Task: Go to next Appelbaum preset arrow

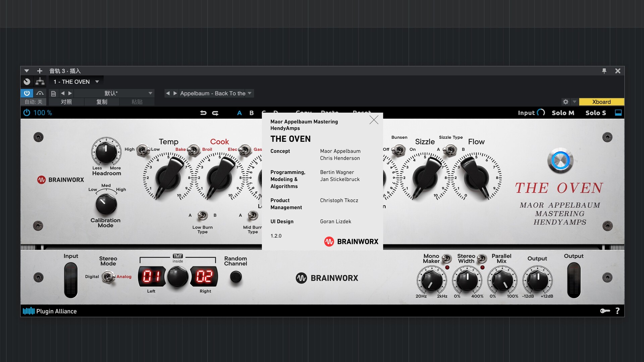Action: (x=175, y=93)
